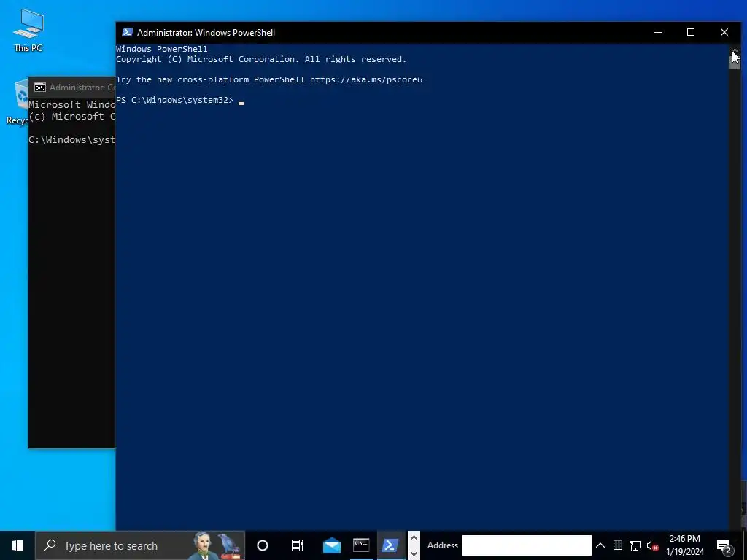Viewport: 747px width, 560px height.
Task: Open the Mail app from taskbar
Action: [x=332, y=545]
